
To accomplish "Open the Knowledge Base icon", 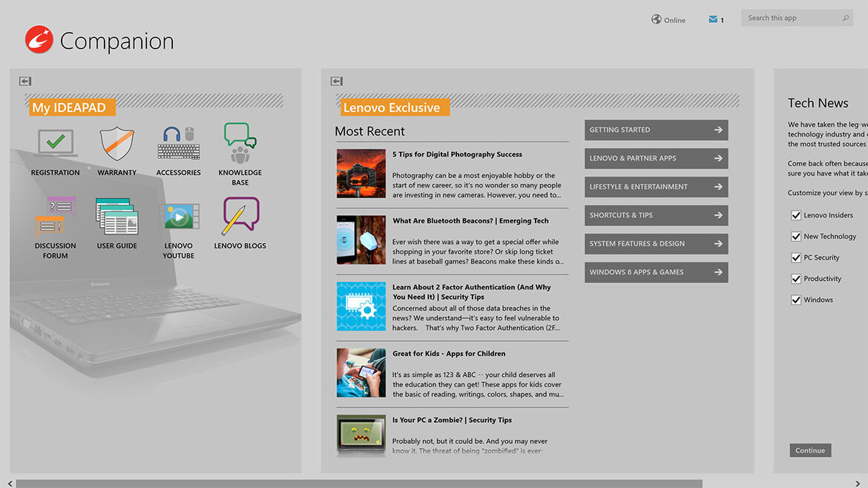I will (240, 144).
